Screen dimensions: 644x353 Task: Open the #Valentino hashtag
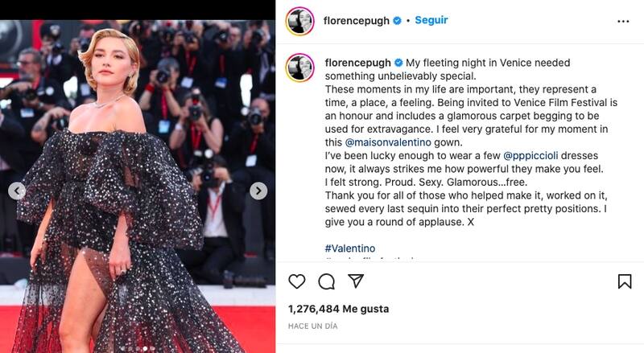[350, 248]
